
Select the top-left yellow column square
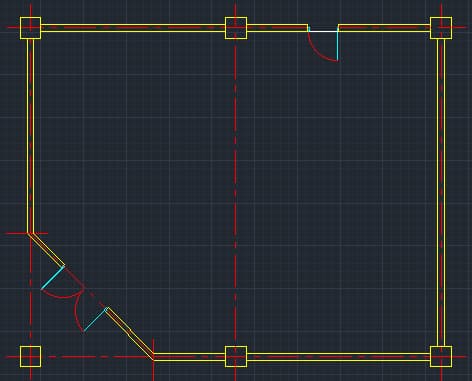(31, 28)
